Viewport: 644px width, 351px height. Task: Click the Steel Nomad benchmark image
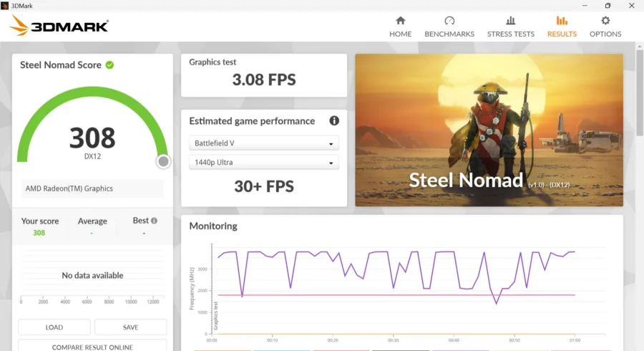489,130
